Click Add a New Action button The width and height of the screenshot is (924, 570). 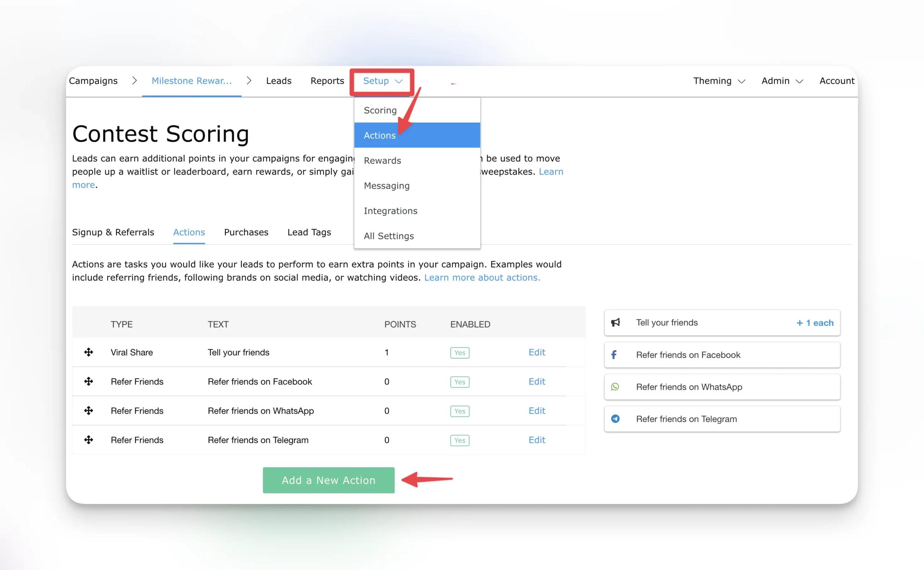[x=329, y=480]
